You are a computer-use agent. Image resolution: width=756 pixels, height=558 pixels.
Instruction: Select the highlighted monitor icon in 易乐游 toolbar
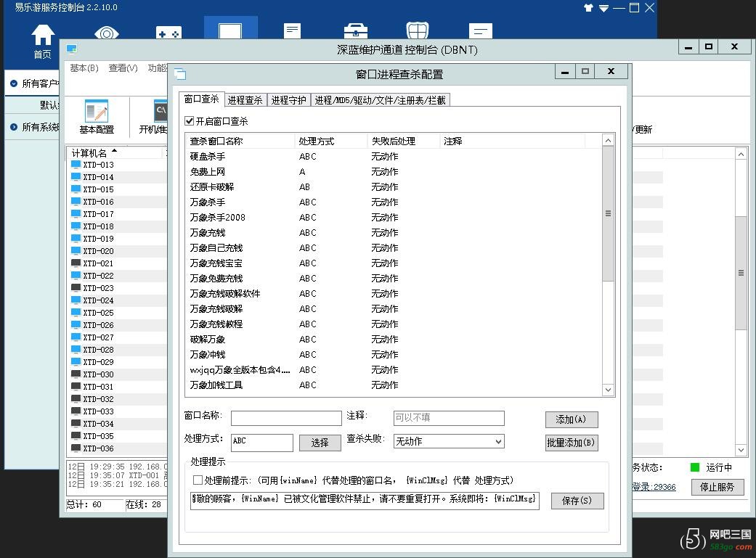[x=230, y=30]
